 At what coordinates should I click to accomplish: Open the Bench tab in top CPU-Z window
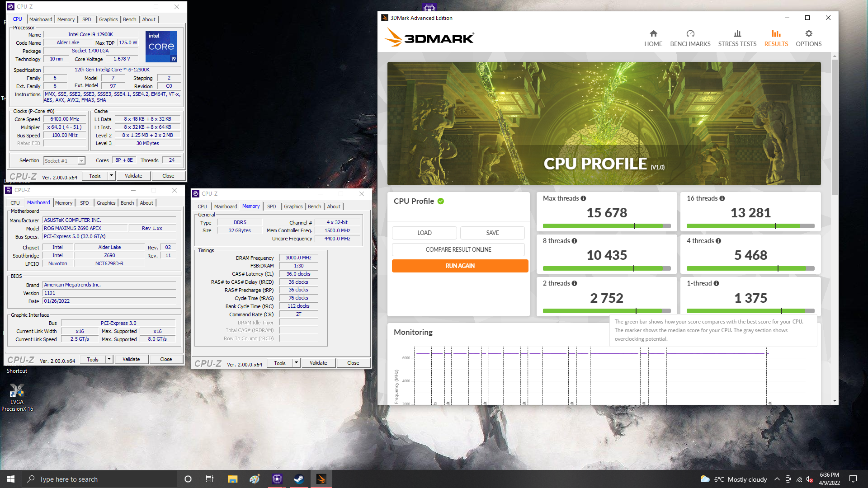pos(129,19)
